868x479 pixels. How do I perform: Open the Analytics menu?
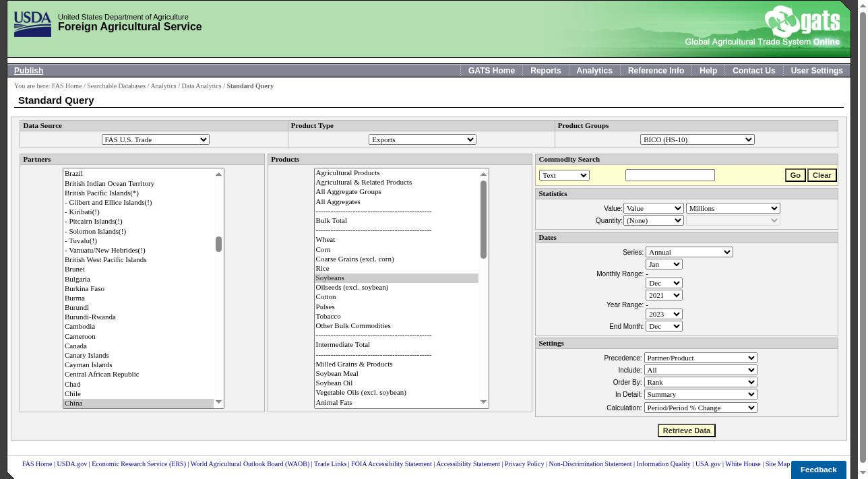[594, 71]
